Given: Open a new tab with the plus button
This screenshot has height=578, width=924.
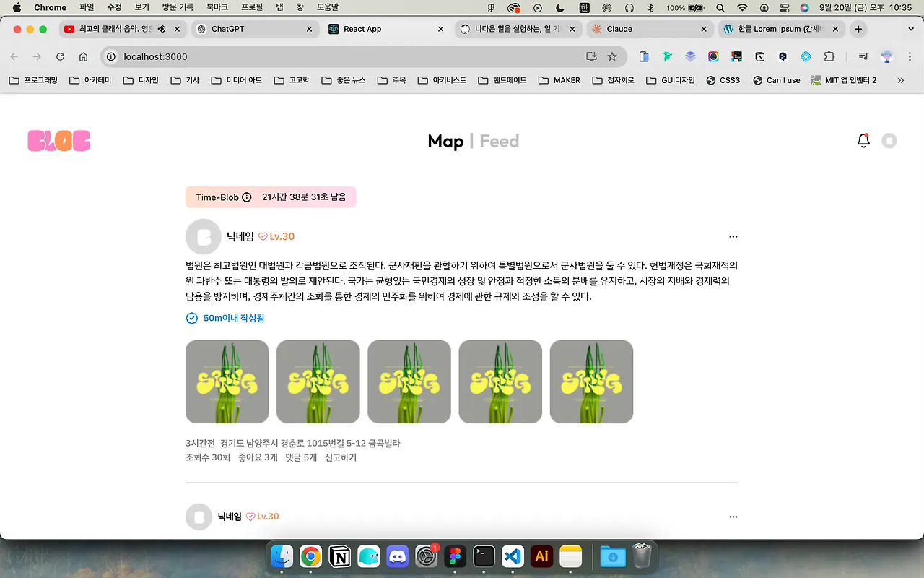Looking at the screenshot, I should click(858, 29).
